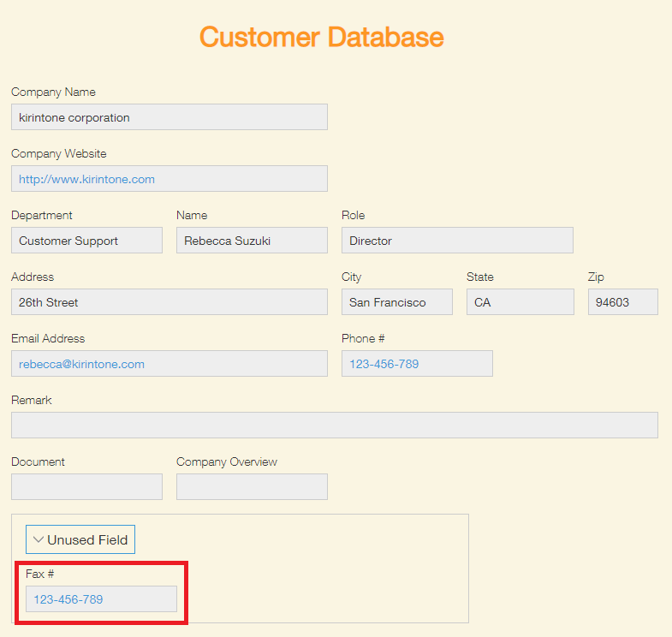Click the 'Email Address' label text
Viewport: 672px width, 637px height.
point(48,338)
